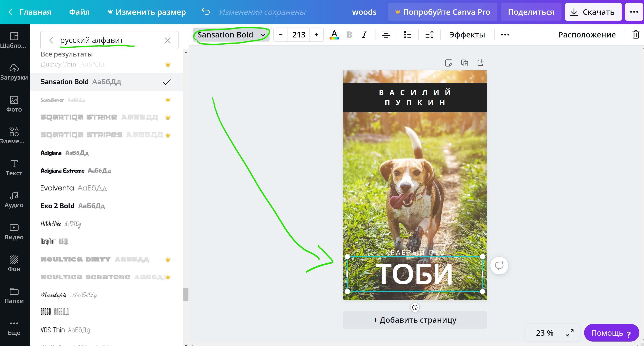Toggle bold formatting button
This screenshot has width=644, height=346.
tap(349, 35)
